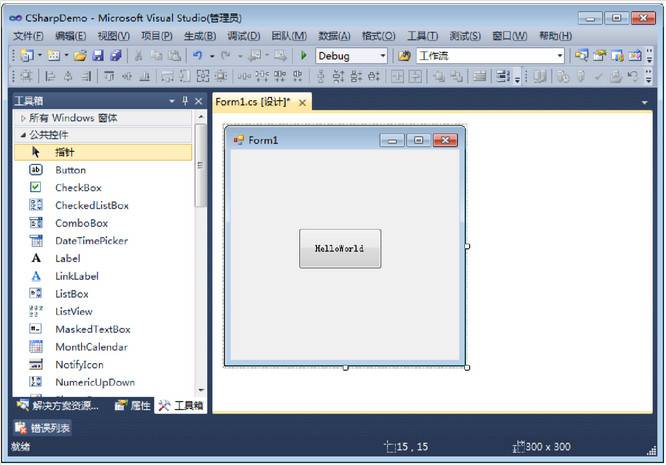The image size is (666, 465).
Task: Open the 生成(B) menu
Action: click(x=200, y=36)
